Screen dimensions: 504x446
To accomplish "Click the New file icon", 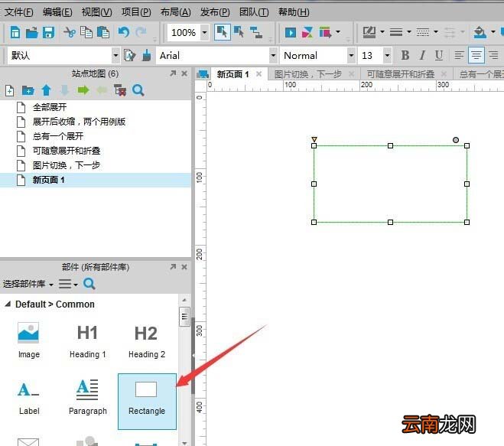I will point(15,32).
